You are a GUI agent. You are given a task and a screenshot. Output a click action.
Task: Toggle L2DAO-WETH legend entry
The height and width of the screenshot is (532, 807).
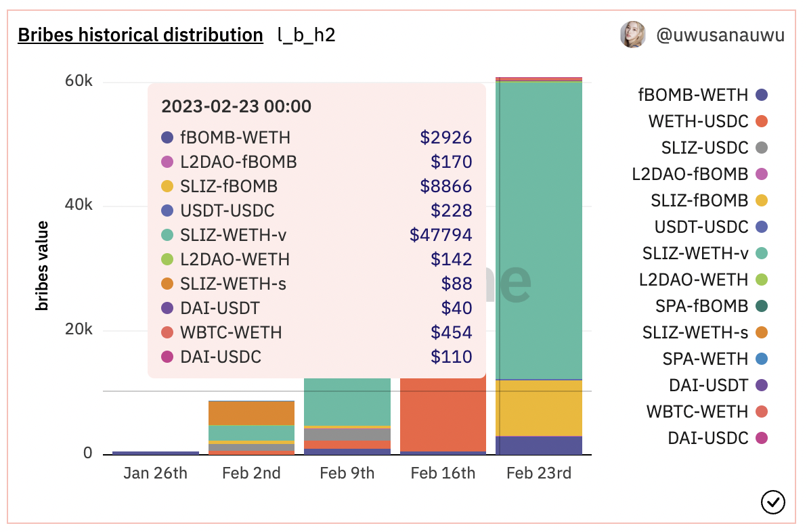coord(702,280)
